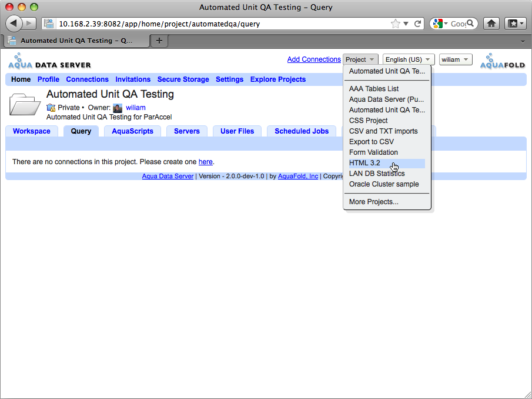Click Automated Unit QA Testing heading
The image size is (532, 399).
coord(110,94)
